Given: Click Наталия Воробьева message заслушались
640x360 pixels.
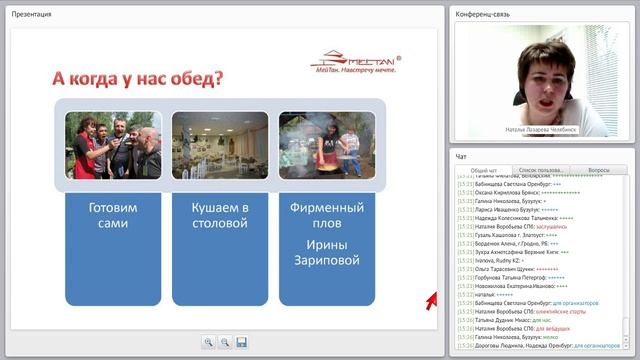Looking at the screenshot, I should tap(512, 227).
